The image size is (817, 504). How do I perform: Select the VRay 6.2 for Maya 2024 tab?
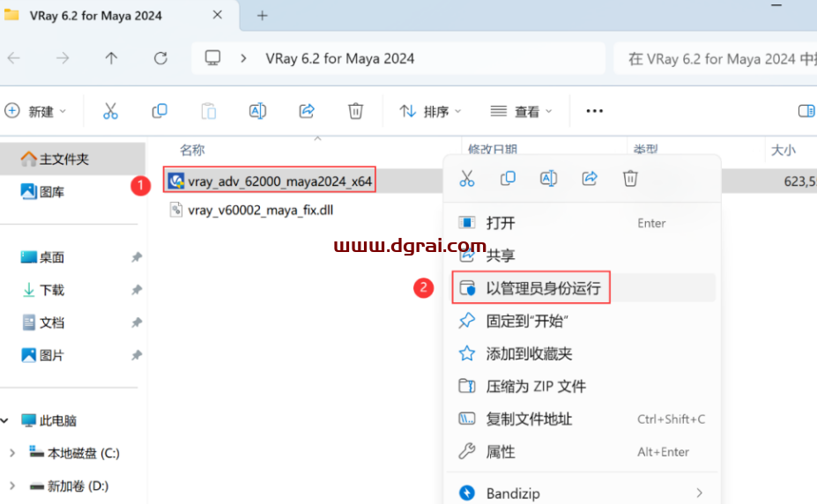119,16
